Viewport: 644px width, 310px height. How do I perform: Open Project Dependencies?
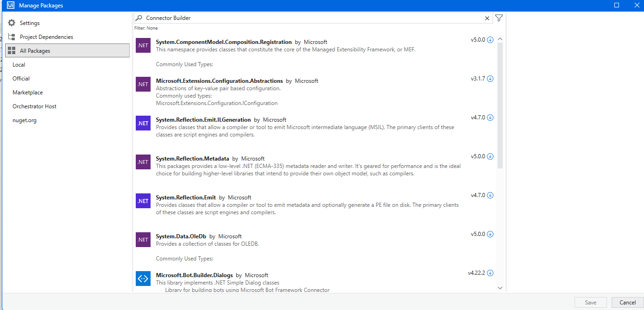68,37
